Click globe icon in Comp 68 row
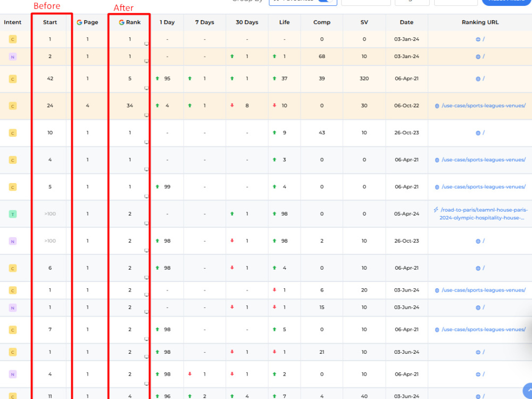 click(478, 57)
